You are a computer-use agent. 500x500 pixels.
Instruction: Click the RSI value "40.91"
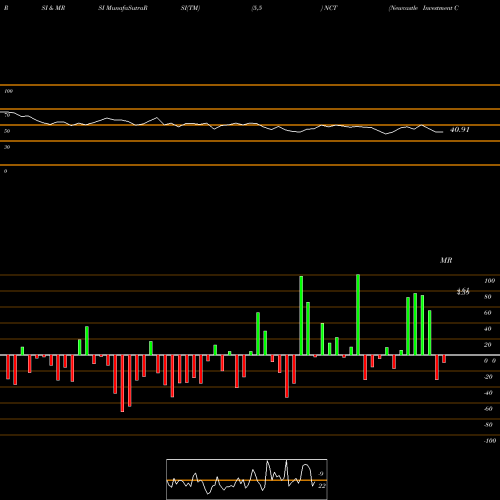click(x=460, y=130)
